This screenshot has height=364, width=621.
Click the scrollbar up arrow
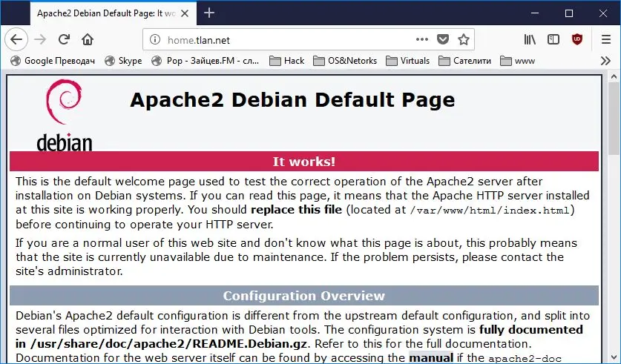pyautogui.click(x=614, y=77)
